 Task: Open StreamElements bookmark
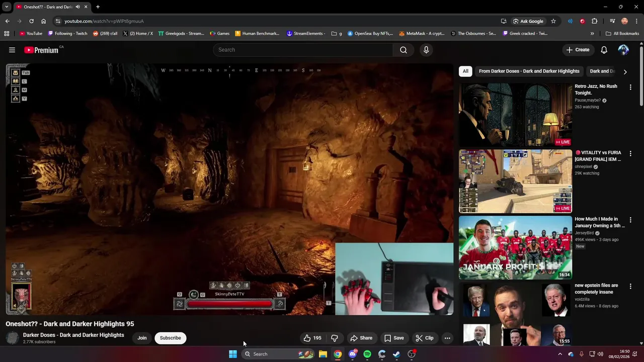point(307,34)
